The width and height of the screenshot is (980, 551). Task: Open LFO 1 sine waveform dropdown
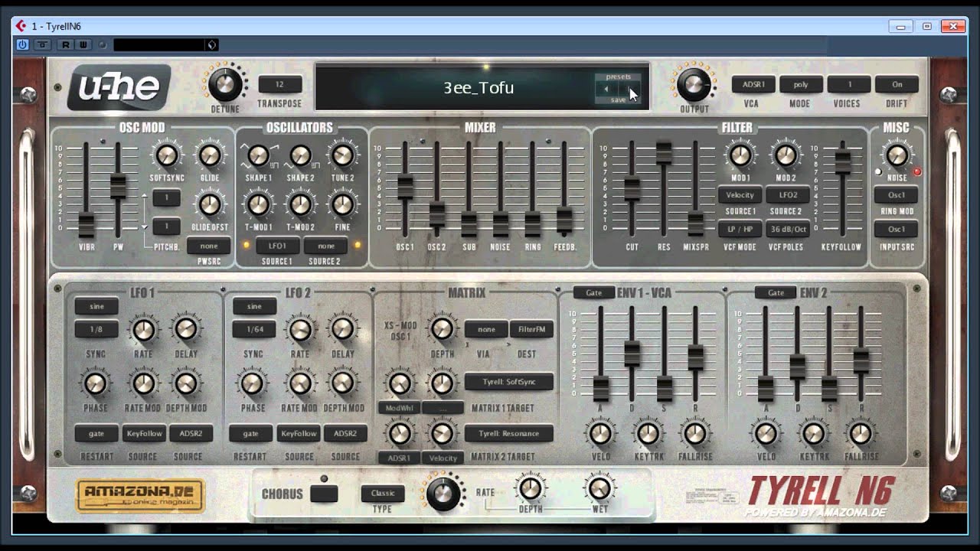click(96, 306)
